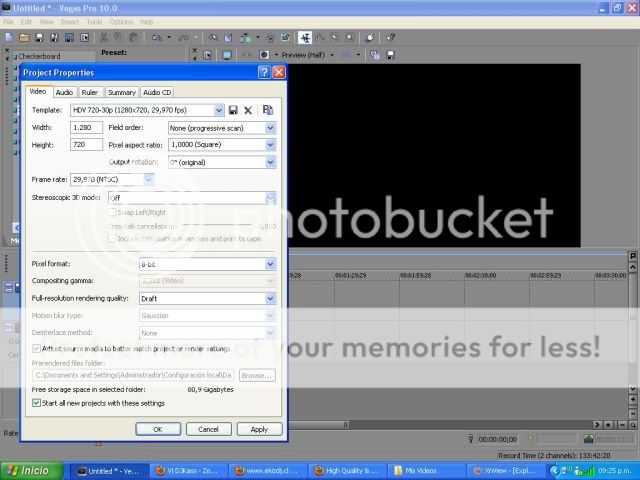Click the OK button
The image size is (640, 480).
tap(158, 429)
